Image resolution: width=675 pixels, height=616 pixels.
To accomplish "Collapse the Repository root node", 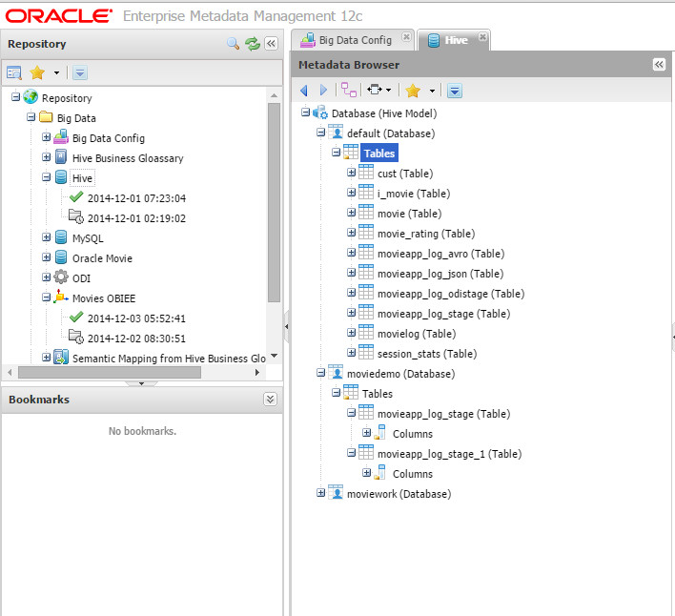I will 15,97.
